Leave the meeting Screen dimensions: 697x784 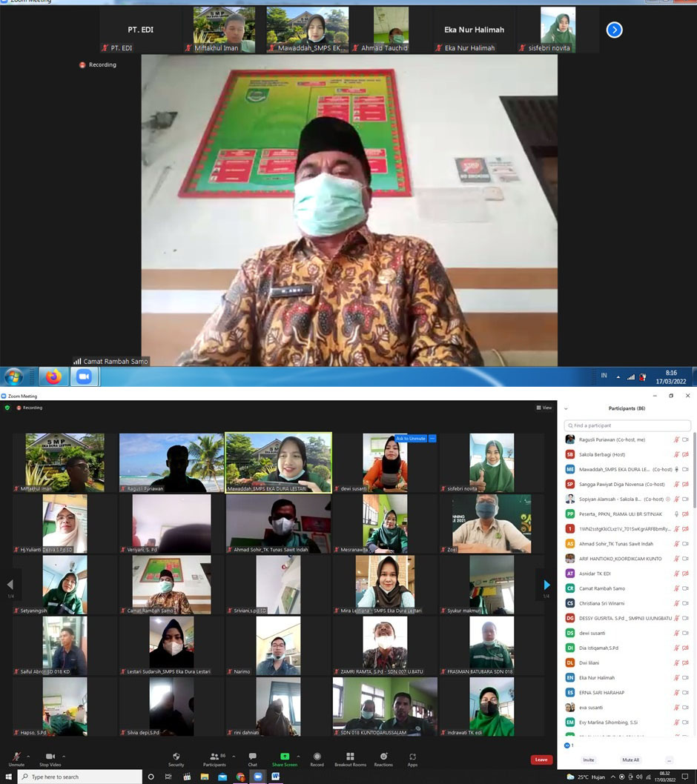541,760
